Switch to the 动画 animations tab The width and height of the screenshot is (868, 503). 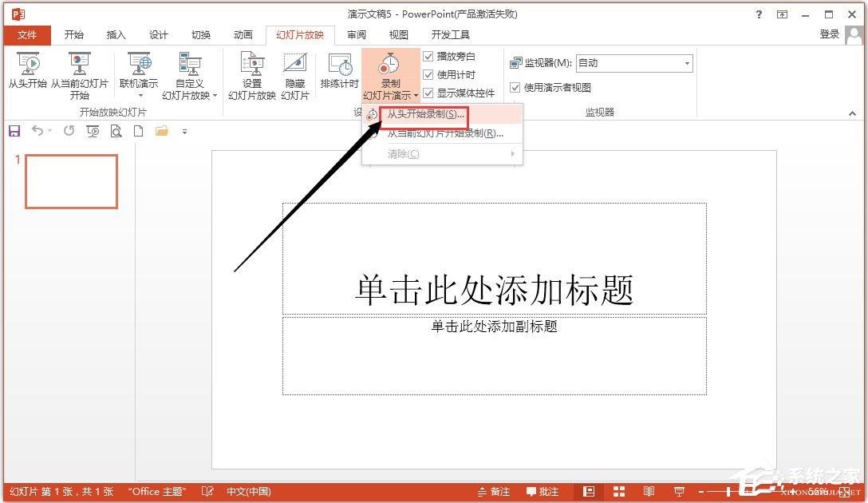point(243,35)
